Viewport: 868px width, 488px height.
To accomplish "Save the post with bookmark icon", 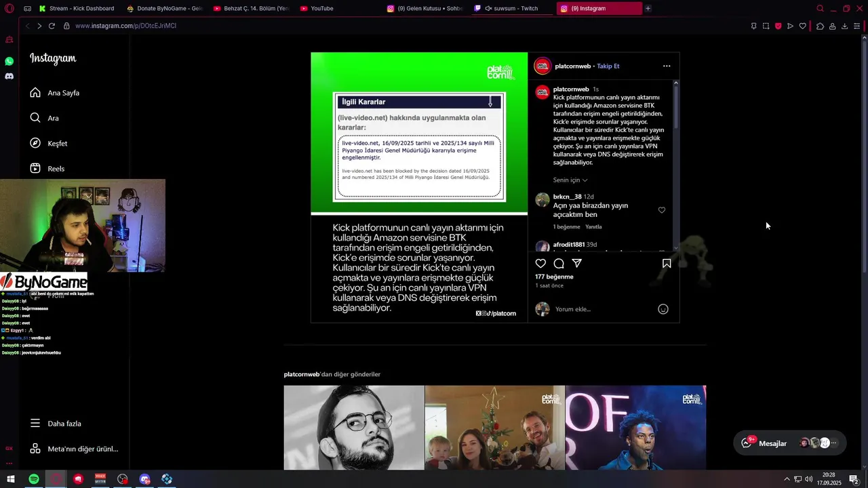I will click(x=667, y=263).
